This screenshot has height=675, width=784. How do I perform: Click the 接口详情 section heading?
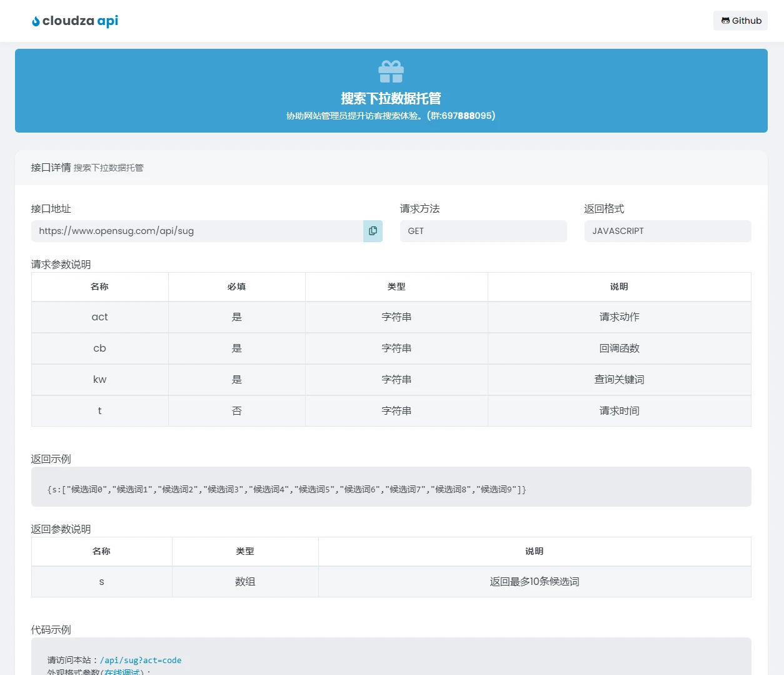[x=51, y=167]
